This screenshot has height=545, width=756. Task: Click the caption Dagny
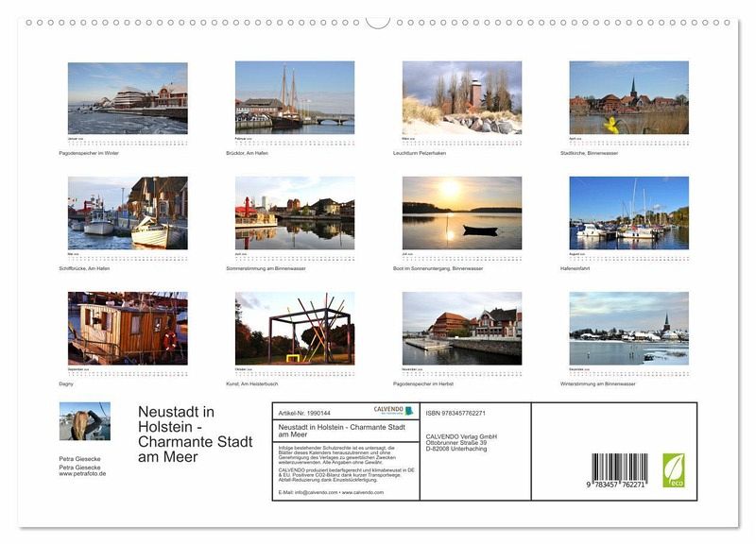[x=66, y=384]
